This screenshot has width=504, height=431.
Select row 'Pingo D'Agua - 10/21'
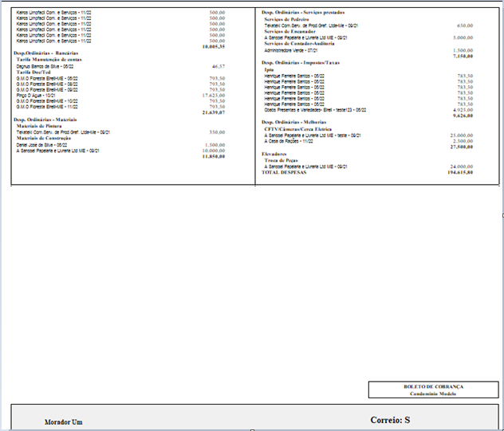36,96
